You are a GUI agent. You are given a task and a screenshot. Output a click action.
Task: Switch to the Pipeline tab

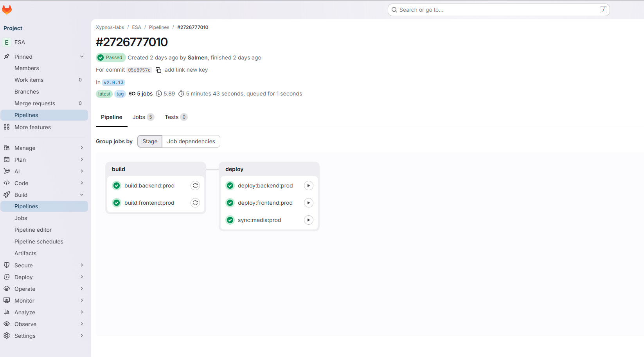[112, 117]
